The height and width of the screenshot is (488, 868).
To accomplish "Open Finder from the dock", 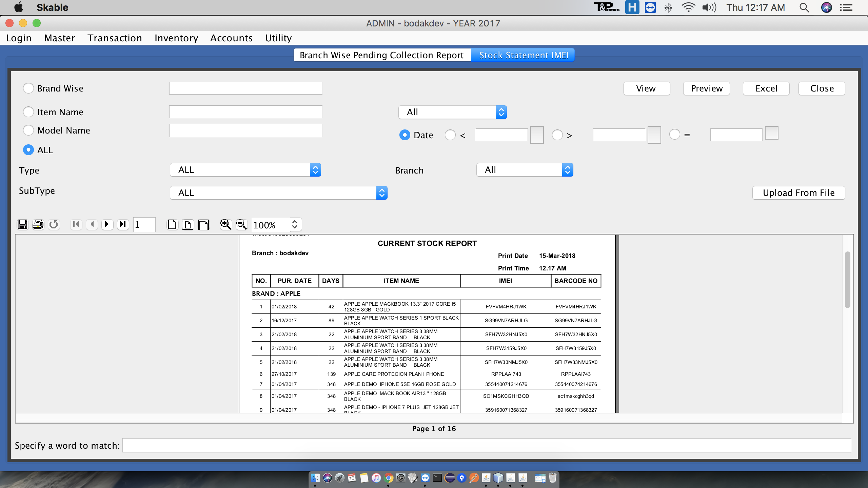I will pyautogui.click(x=315, y=478).
